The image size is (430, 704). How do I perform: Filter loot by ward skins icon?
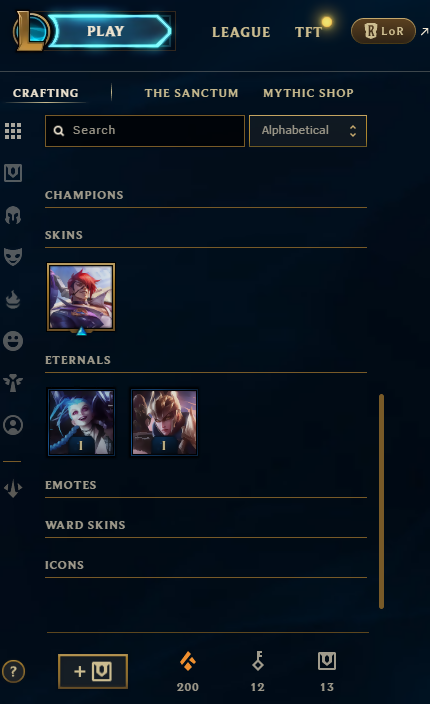point(13,383)
